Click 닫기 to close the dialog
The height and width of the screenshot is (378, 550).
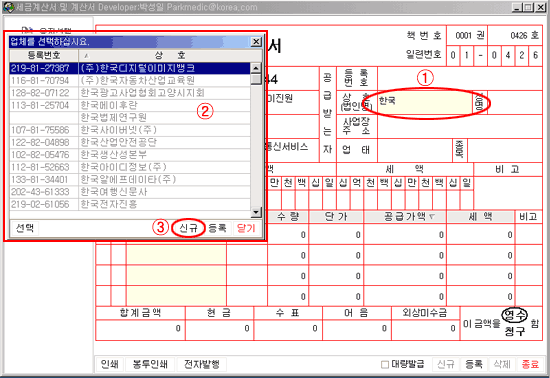pyautogui.click(x=246, y=228)
